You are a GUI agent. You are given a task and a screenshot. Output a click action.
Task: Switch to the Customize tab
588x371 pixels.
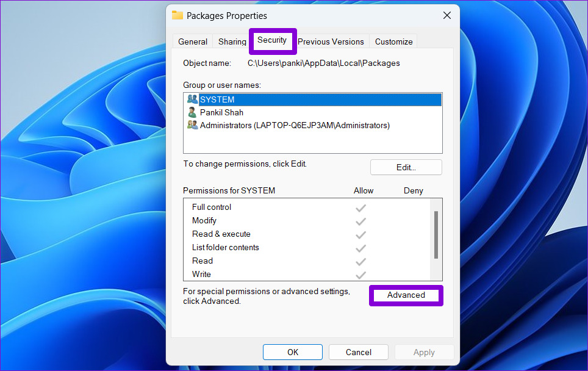point(393,41)
